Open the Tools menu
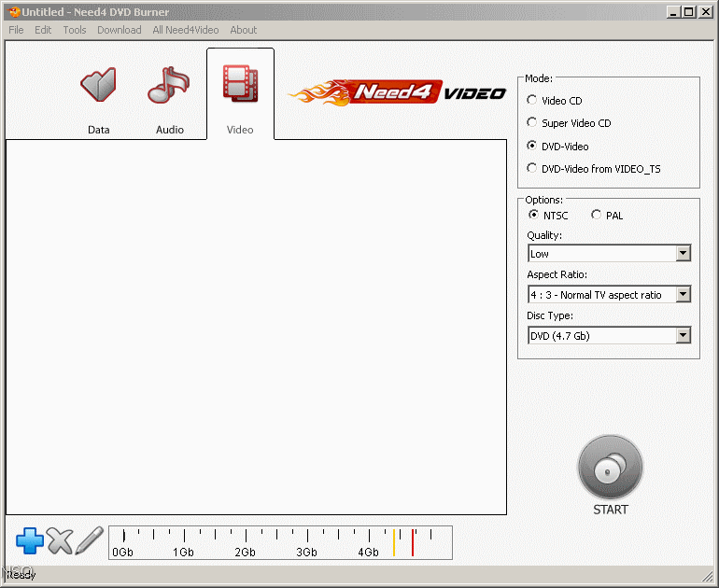Image resolution: width=719 pixels, height=588 pixels. click(75, 30)
